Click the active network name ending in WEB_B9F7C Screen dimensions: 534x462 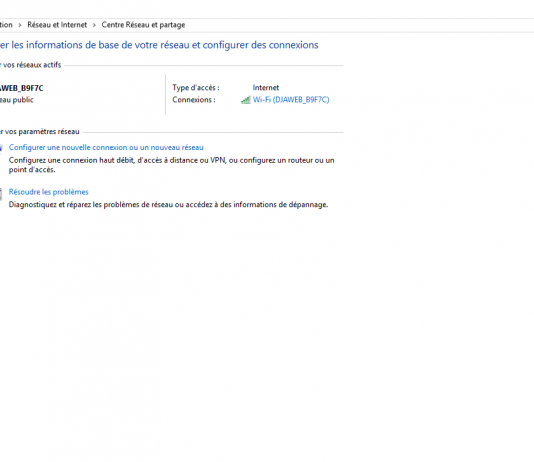tap(22, 88)
